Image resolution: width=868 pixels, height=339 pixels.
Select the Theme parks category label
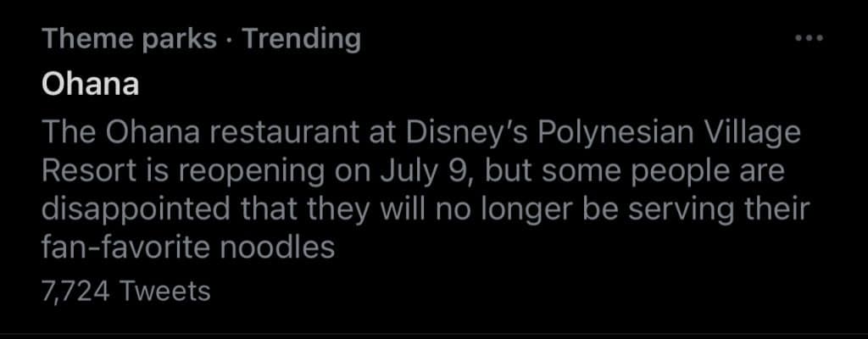(x=129, y=39)
